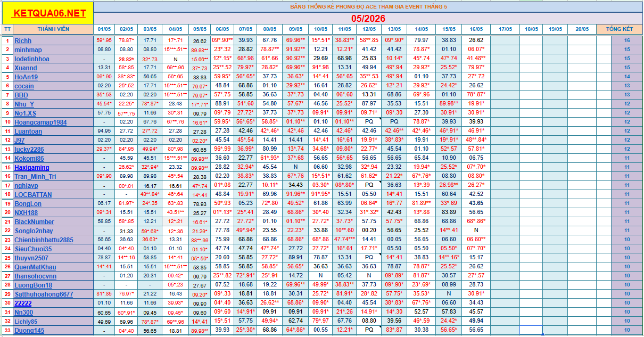Select Nhu_Y's 15/05 cell 89.98**
The height and width of the screenshot is (337, 644).
click(449, 104)
